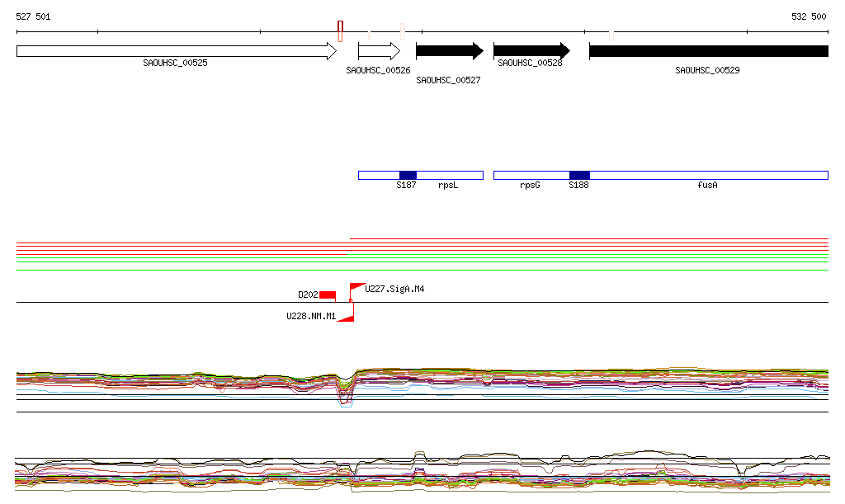Click the rpsL label text
The height and width of the screenshot is (504, 845).
point(448,186)
